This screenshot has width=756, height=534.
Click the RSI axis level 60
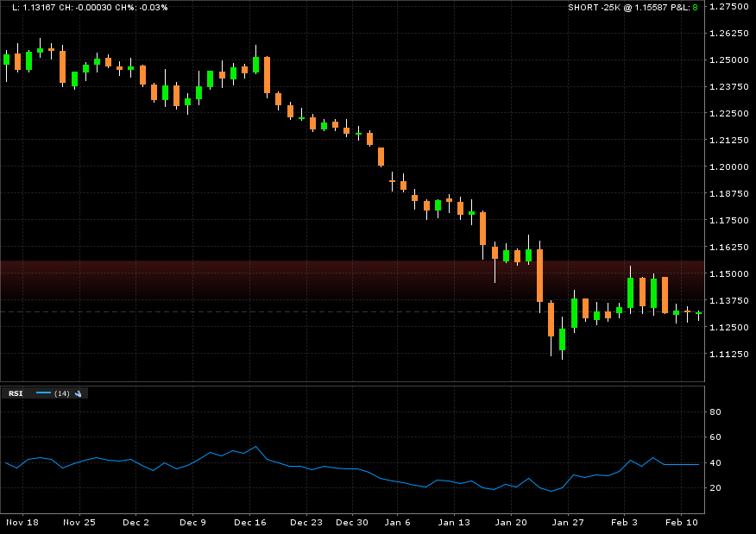coord(715,437)
